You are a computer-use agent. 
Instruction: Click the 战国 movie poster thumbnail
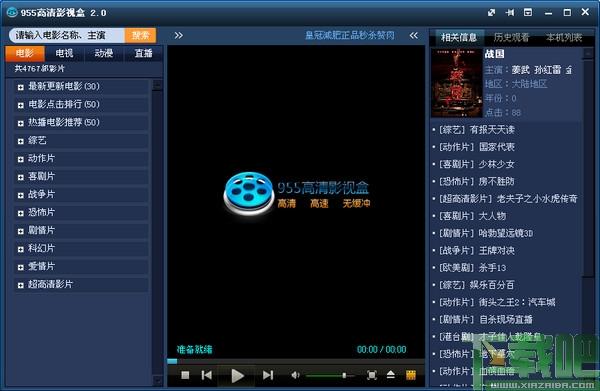[x=457, y=83]
